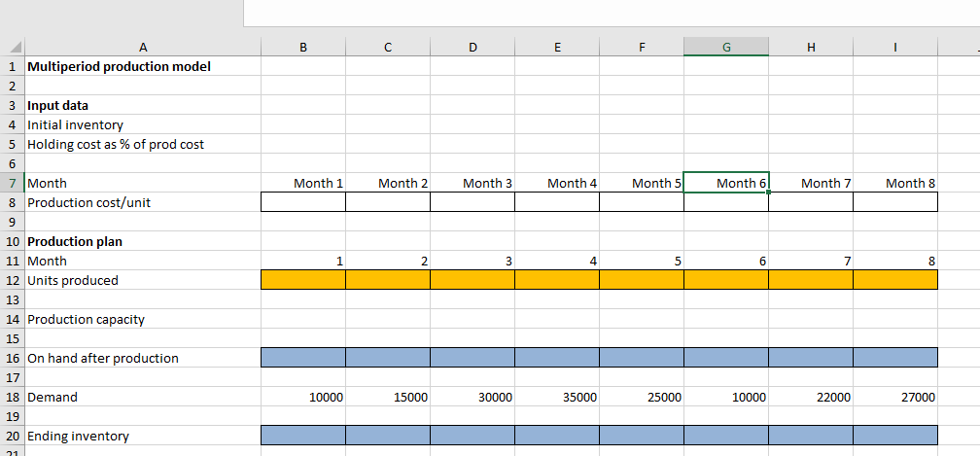Screen dimensions: 980x456
Task: Select row 18 header
Action: click(13, 397)
